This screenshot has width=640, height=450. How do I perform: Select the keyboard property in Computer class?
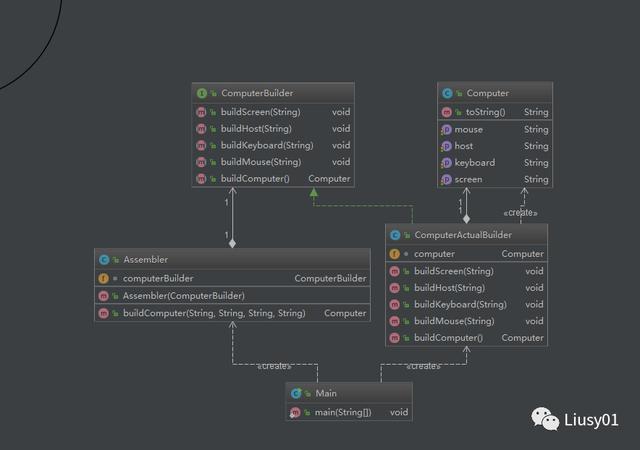click(474, 162)
